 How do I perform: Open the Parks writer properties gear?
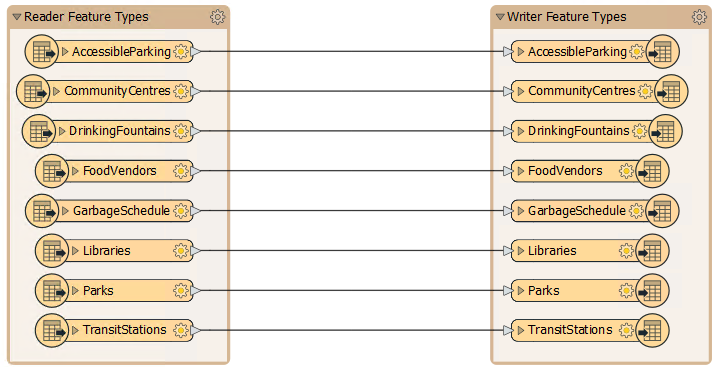tap(627, 291)
